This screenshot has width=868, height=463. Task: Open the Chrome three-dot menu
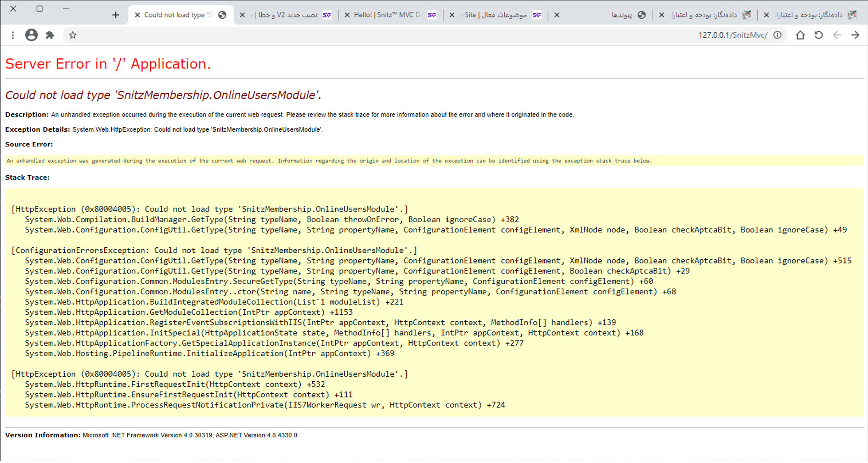pos(13,35)
